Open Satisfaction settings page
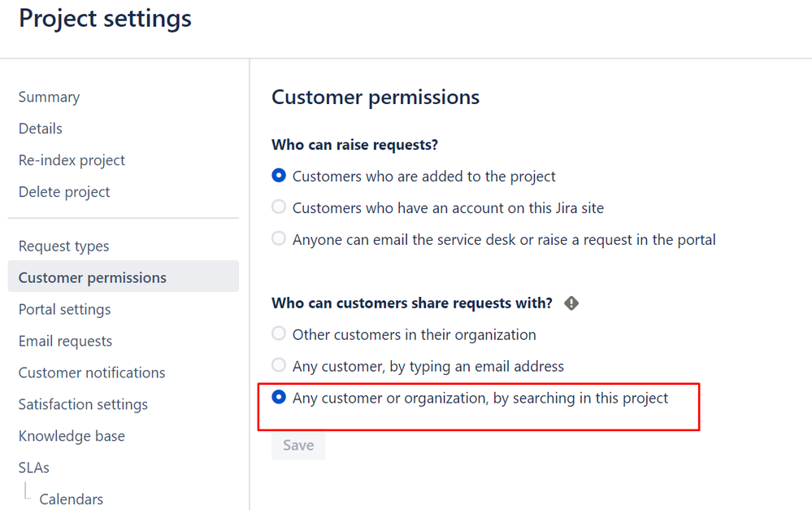The image size is (812, 510). [x=83, y=404]
